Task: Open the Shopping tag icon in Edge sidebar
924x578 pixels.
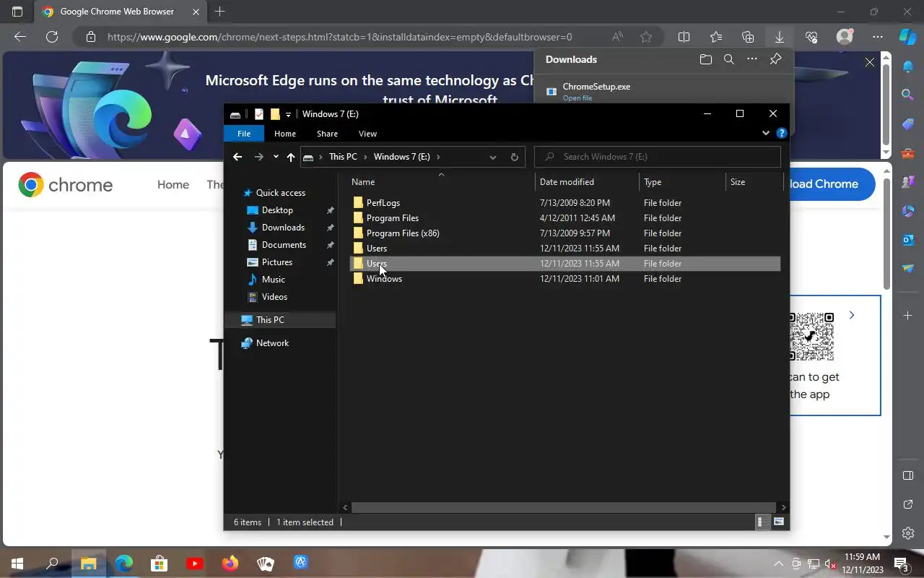Action: click(x=908, y=124)
